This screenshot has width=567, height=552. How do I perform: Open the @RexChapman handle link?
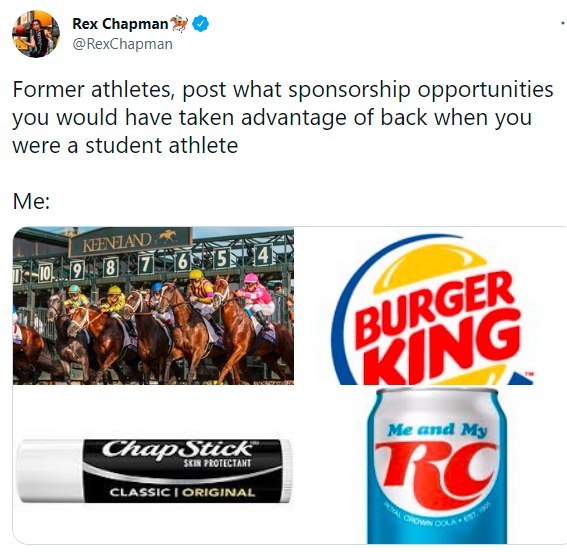pos(123,44)
